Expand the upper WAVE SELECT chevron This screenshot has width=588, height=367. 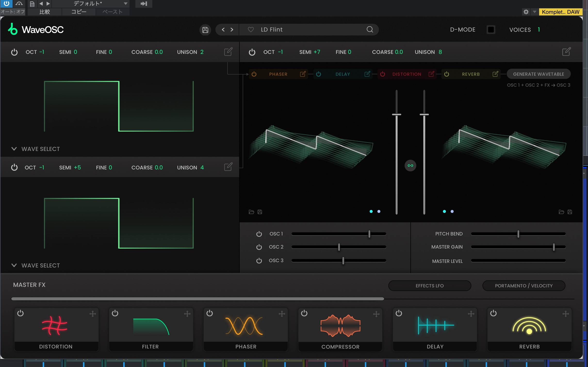[14, 149]
